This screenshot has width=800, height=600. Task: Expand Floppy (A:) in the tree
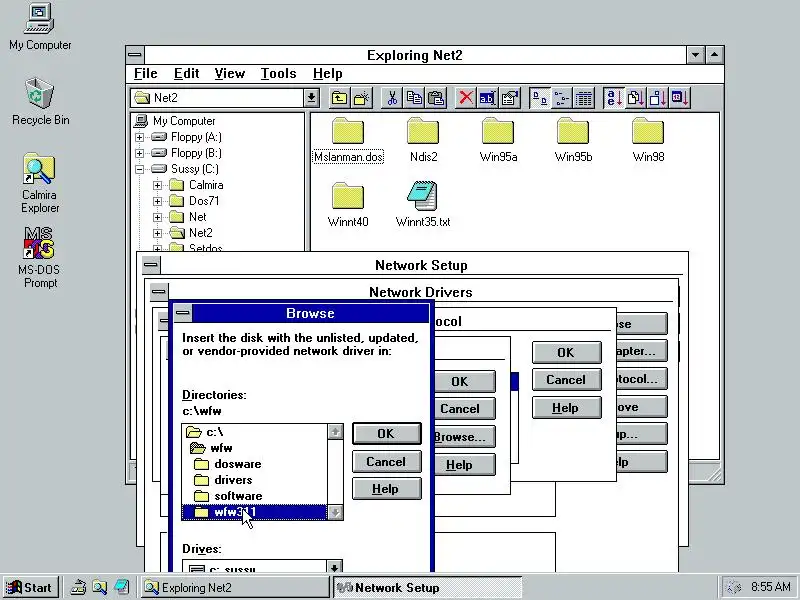pyautogui.click(x=139, y=137)
